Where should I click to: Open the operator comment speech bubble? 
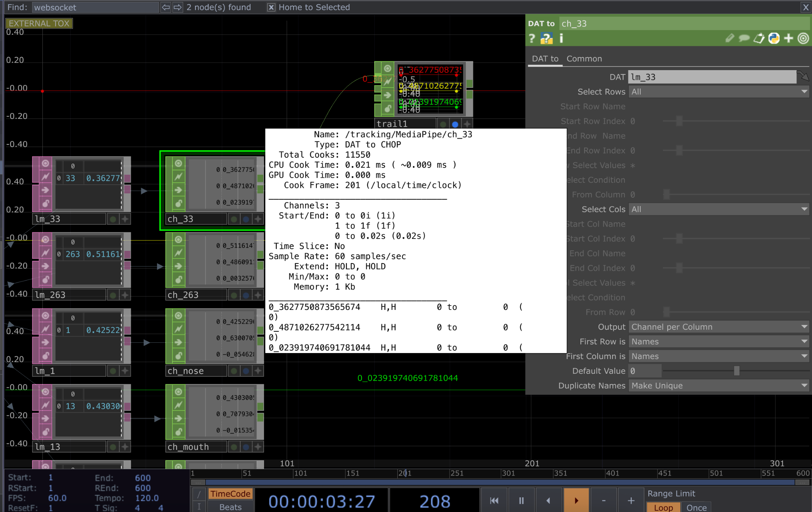click(x=744, y=38)
